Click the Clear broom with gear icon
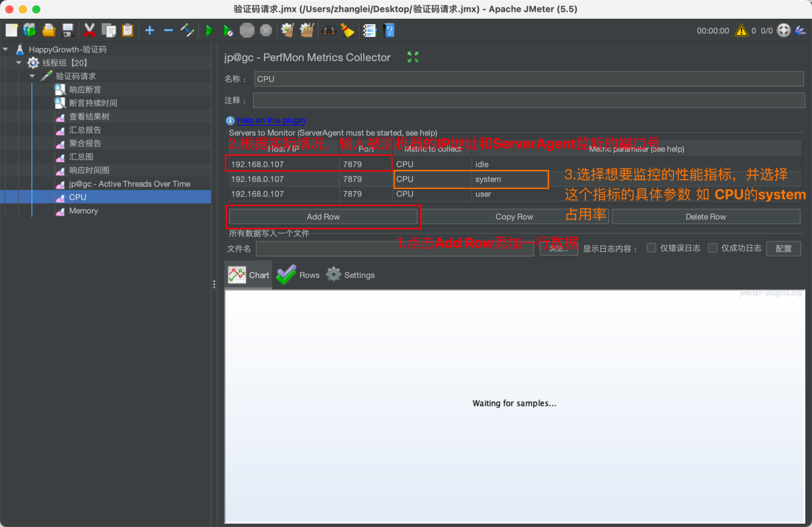The width and height of the screenshot is (812, 527). coord(288,30)
